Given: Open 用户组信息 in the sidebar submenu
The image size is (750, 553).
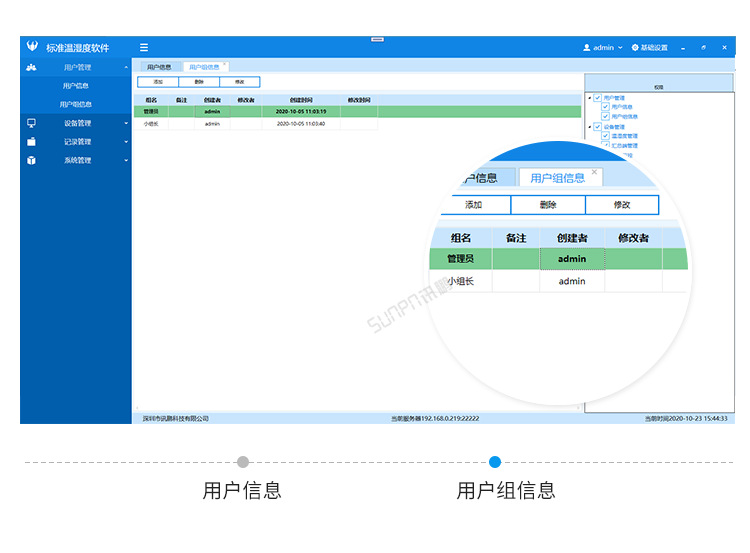Looking at the screenshot, I should coord(76,104).
